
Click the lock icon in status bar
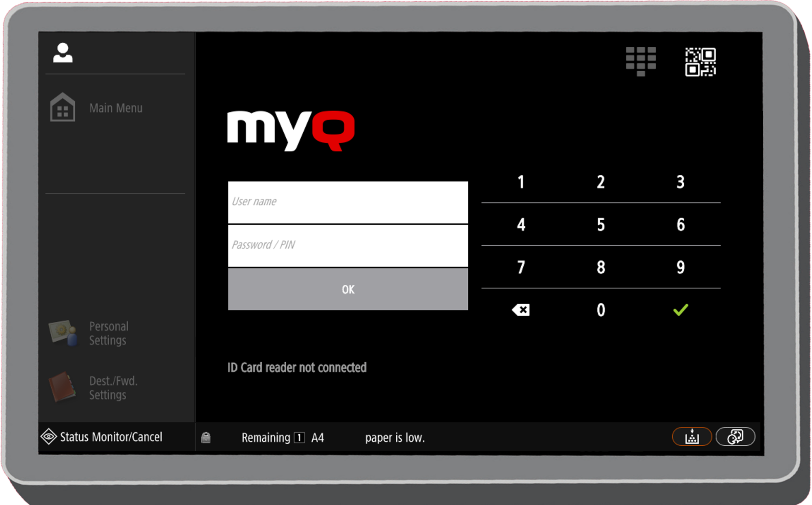[206, 438]
